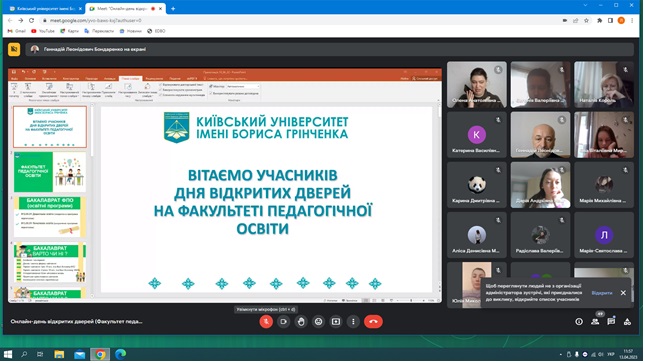Toggle the camera button in Meet controls
Viewport: 645px width, 363px height.
click(283, 322)
